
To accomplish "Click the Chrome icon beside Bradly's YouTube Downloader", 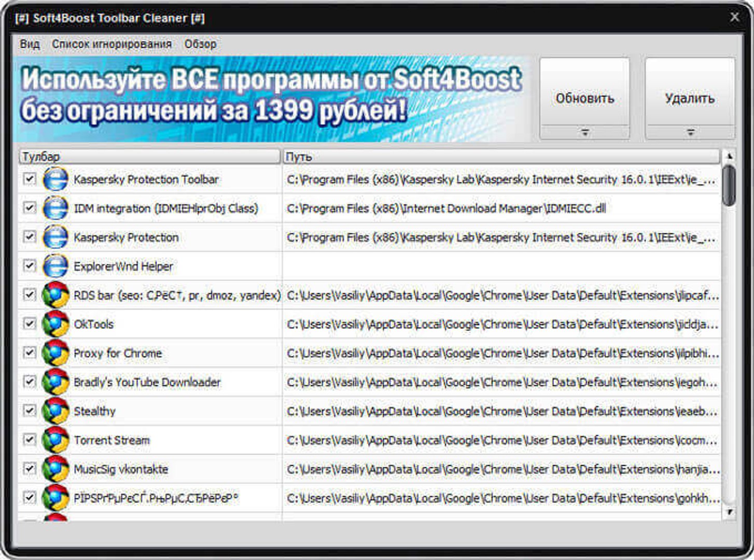I will pyautogui.click(x=55, y=383).
